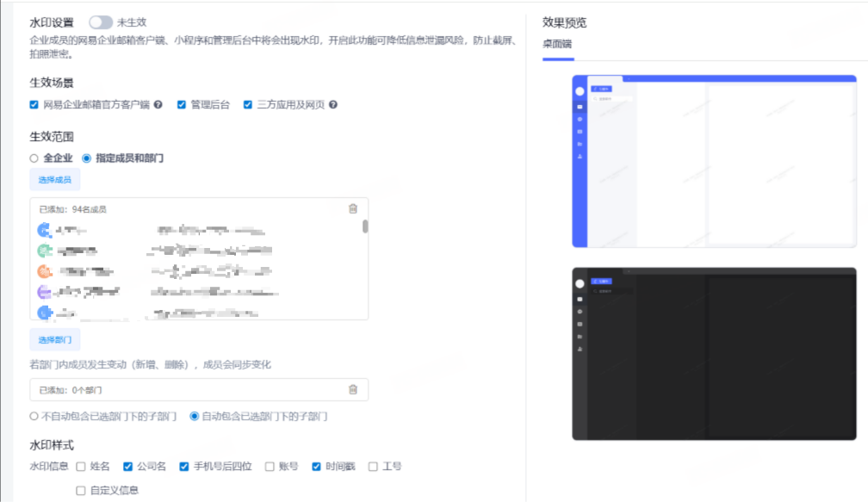Viewport: 868px width, 502px height.
Task: Click the 选择成员 button
Action: 55,180
